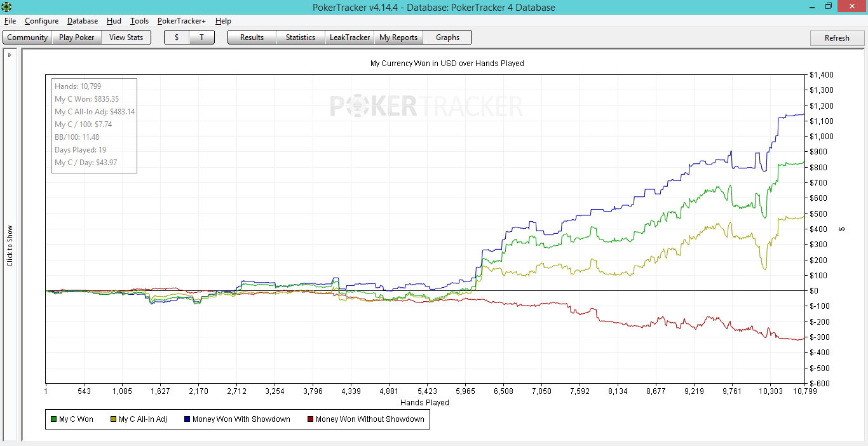
Task: Click the 'BB/100: 11.48' stat
Action: (77, 137)
